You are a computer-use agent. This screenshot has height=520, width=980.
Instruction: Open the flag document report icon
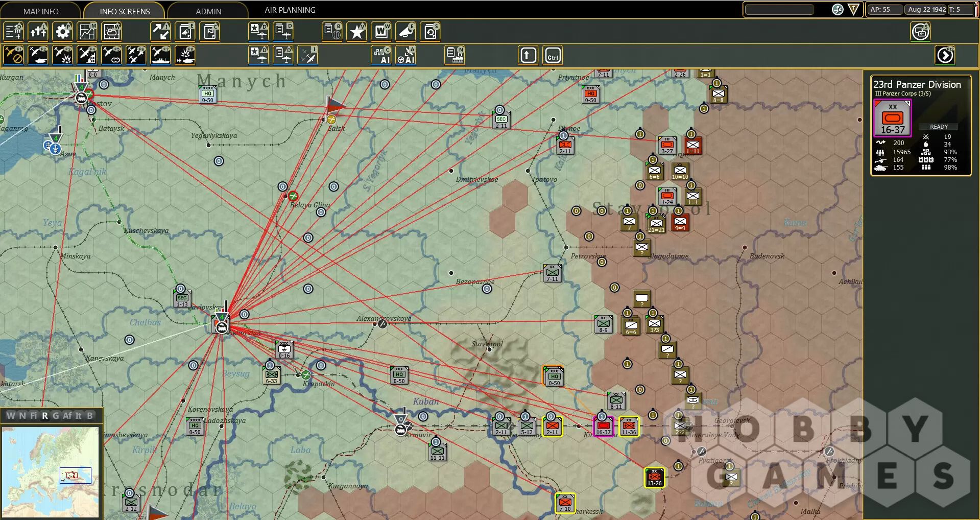(x=209, y=32)
